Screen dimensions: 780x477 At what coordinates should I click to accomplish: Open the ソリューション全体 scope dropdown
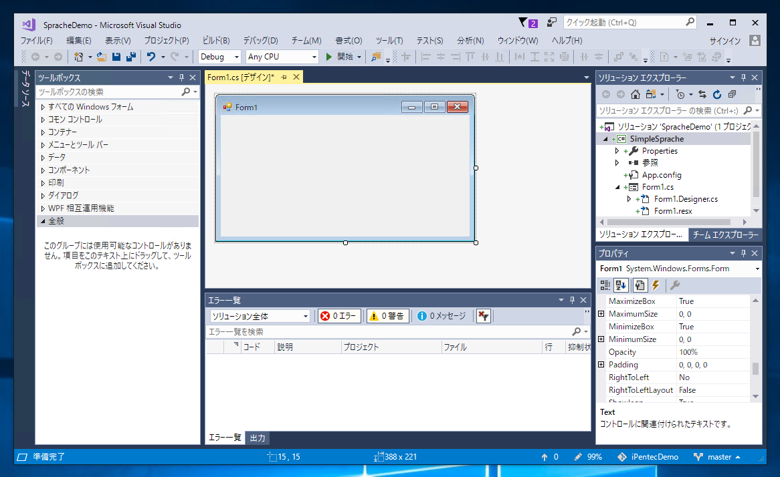tap(305, 316)
